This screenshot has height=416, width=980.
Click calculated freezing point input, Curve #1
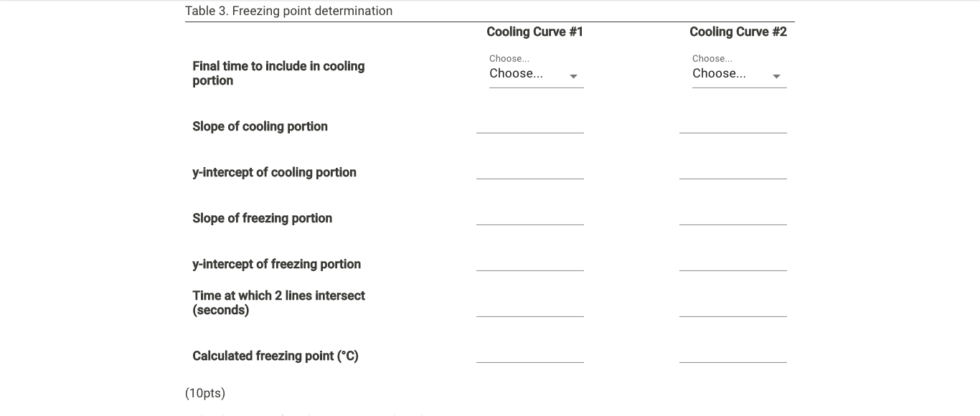click(530, 354)
